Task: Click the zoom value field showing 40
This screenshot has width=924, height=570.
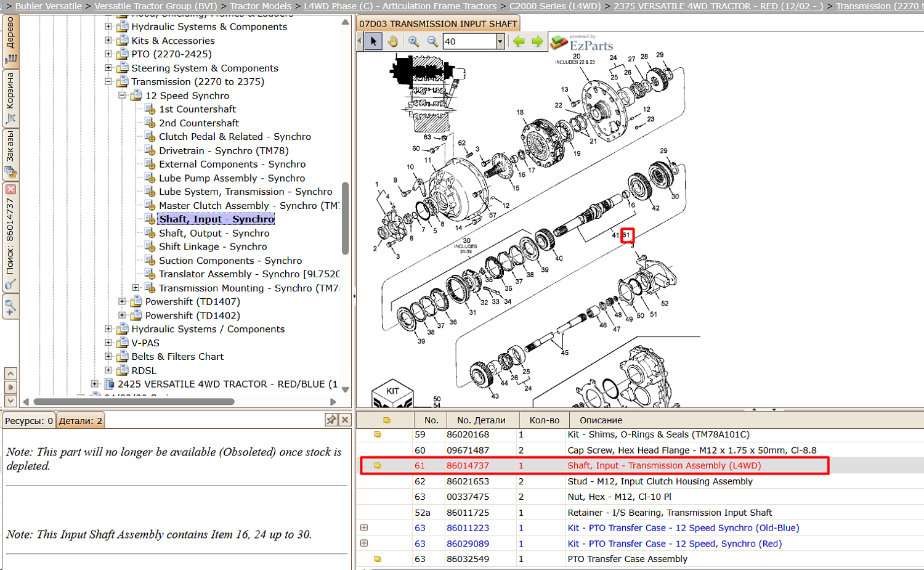Action: (x=469, y=41)
